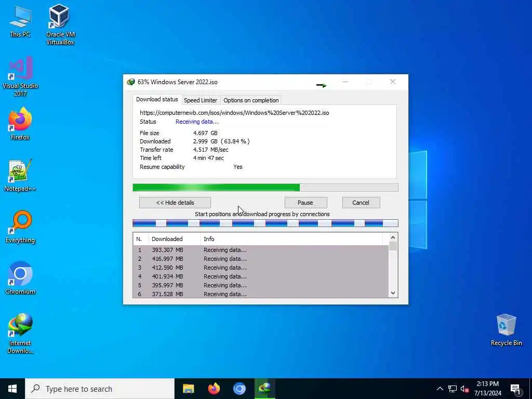Viewport: 532px width, 399px height.
Task: Cancel the download
Action: (361, 203)
